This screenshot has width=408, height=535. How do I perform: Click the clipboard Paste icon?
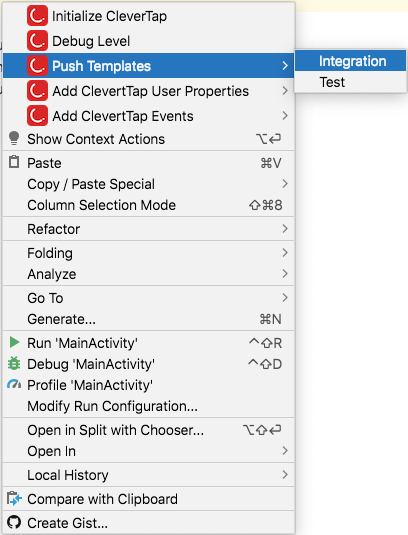point(14,162)
